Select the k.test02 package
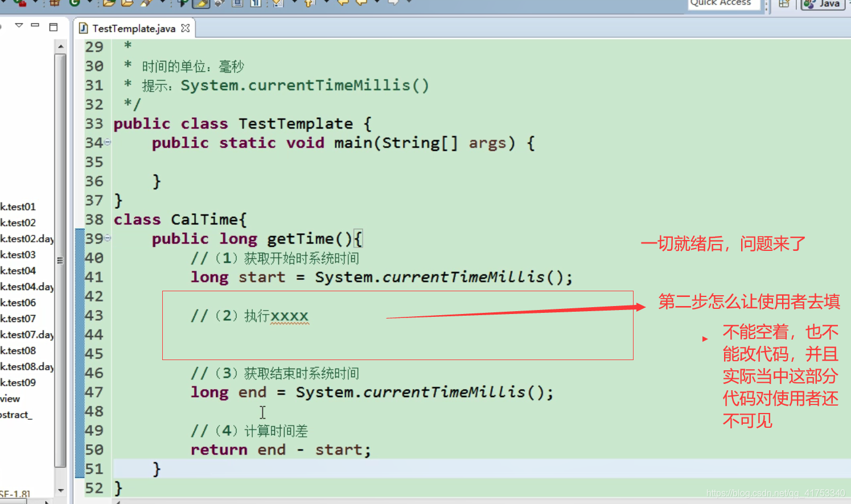 click(x=18, y=222)
